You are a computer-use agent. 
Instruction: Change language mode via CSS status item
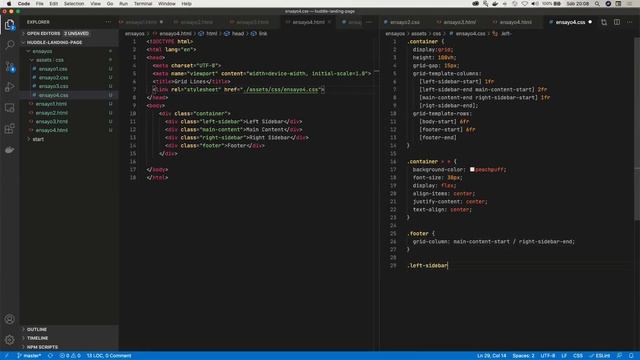578,356
